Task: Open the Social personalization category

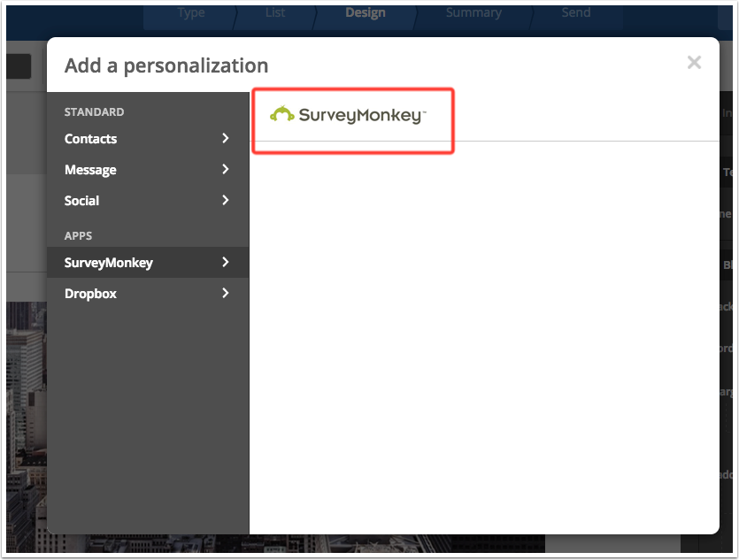Action: point(148,201)
